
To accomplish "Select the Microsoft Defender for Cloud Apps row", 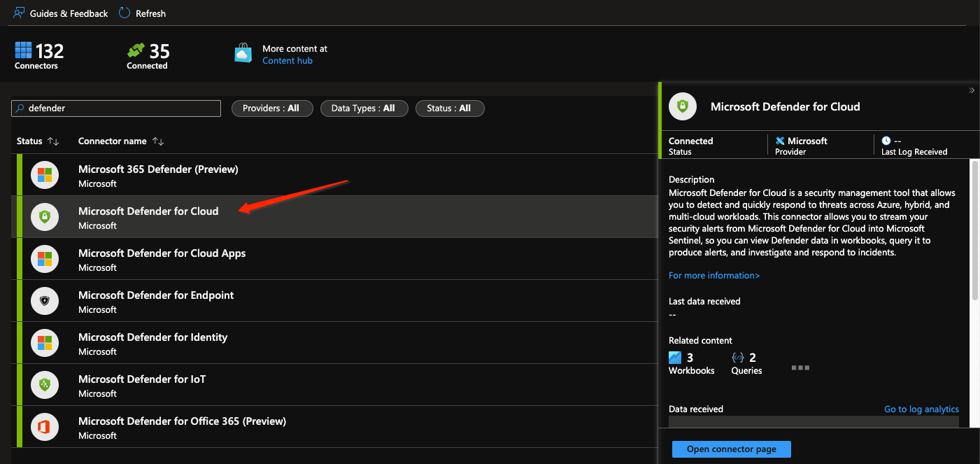I will point(334,259).
